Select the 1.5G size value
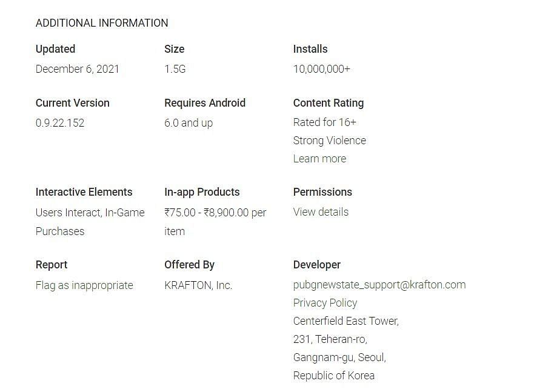Screen dimensions: 534x392 pyautogui.click(x=175, y=69)
